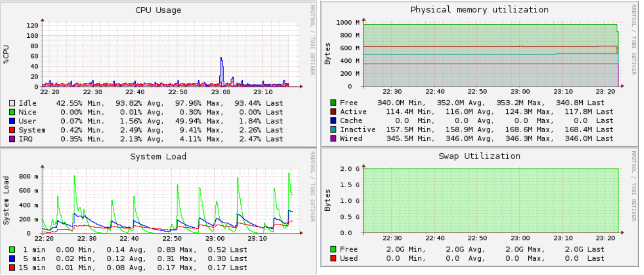Click the teal Inactive legend swatch

[x=333, y=129]
